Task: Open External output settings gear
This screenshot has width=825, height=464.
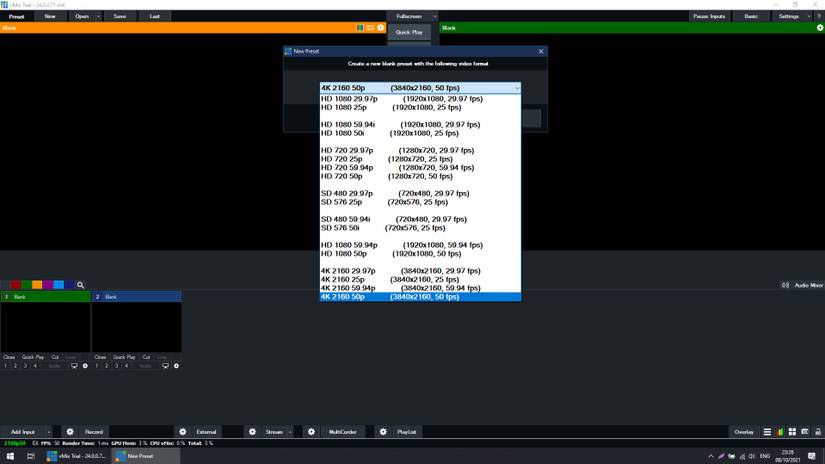Action: click(183, 432)
